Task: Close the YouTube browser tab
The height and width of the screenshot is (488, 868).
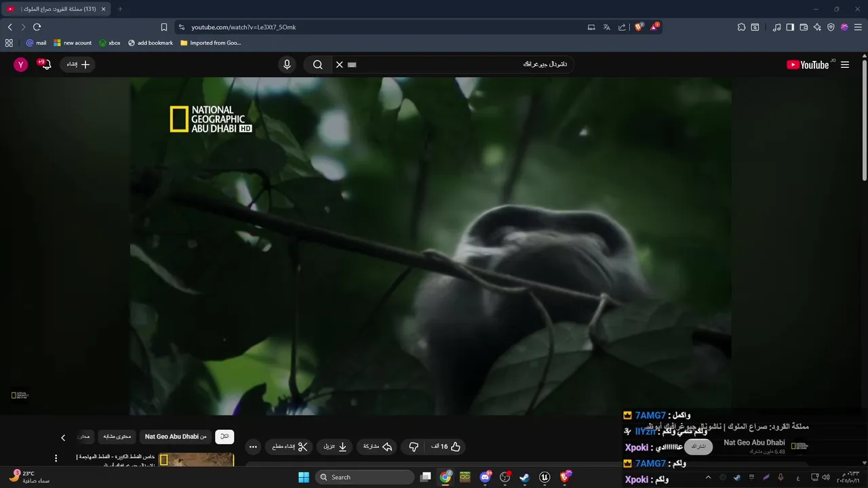Action: [103, 9]
